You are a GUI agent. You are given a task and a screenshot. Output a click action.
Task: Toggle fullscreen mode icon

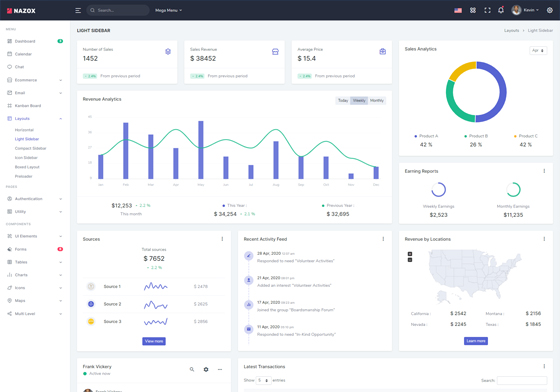pos(487,10)
